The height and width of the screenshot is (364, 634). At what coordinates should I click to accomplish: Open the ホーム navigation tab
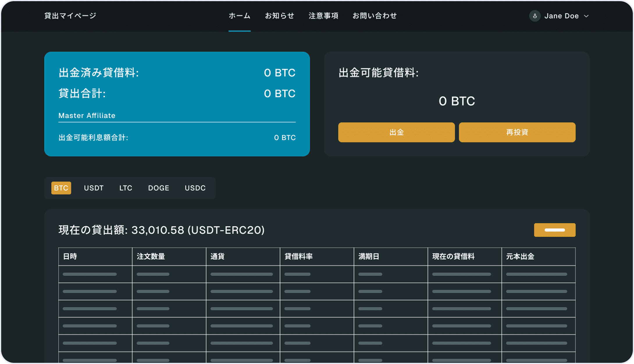239,16
